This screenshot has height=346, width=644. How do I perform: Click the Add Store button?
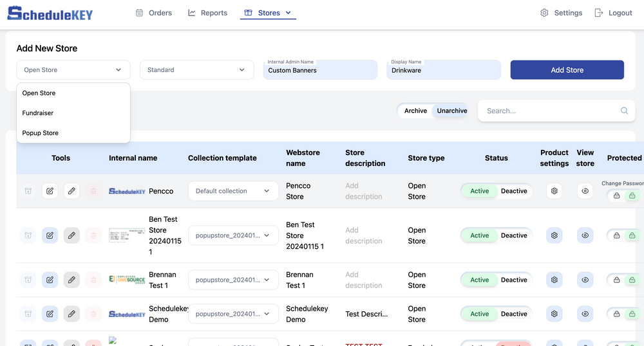[x=567, y=70]
